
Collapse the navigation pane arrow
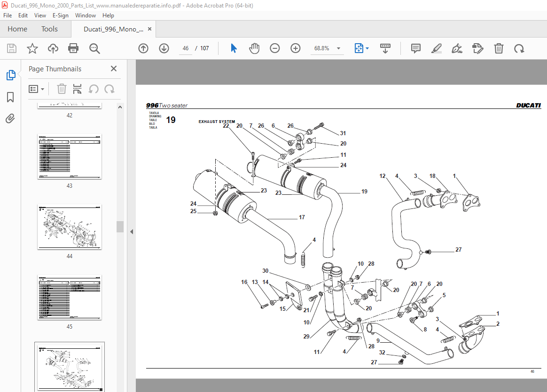tap(132, 231)
